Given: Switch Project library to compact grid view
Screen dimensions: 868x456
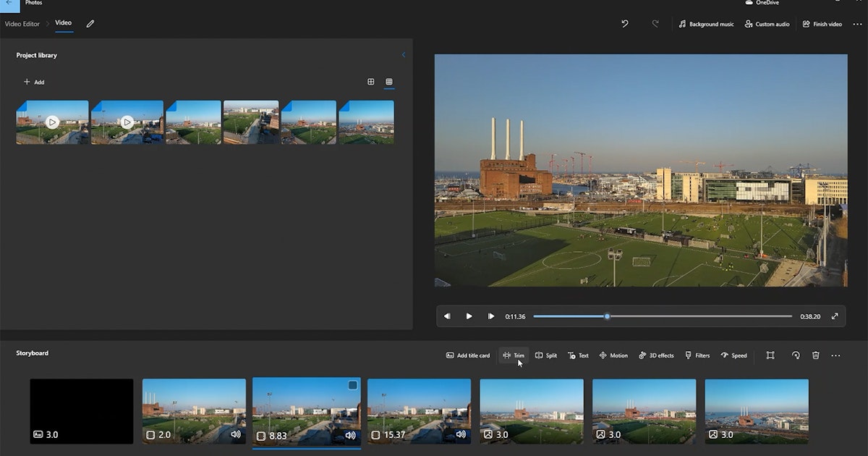Looking at the screenshot, I should click(389, 82).
